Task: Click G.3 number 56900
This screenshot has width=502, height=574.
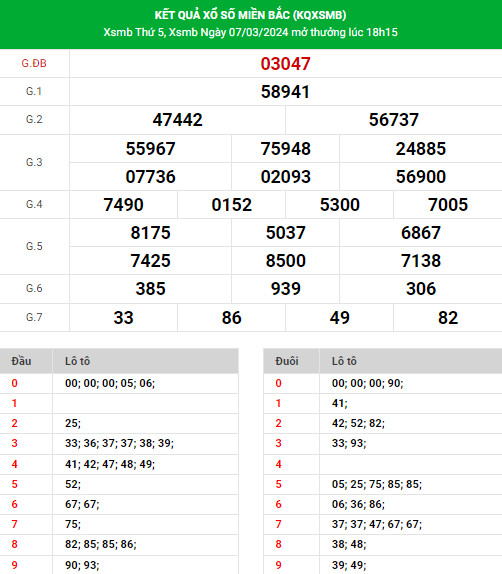Action: pos(421,176)
